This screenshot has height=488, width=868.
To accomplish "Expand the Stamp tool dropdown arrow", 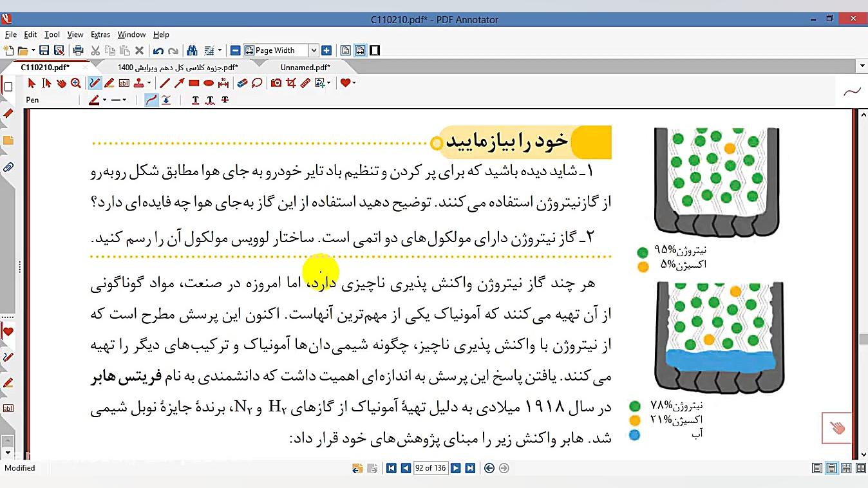I will point(149,83).
